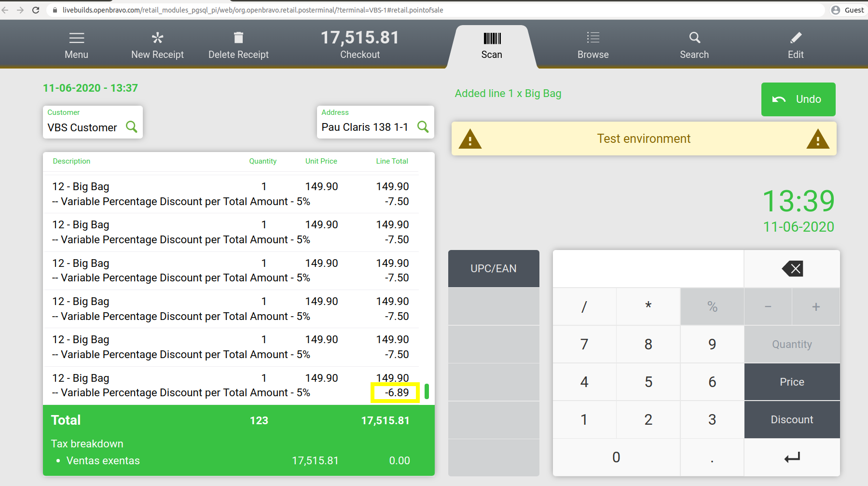The height and width of the screenshot is (486, 868).
Task: Click the percent key on keypad
Action: coord(712,306)
